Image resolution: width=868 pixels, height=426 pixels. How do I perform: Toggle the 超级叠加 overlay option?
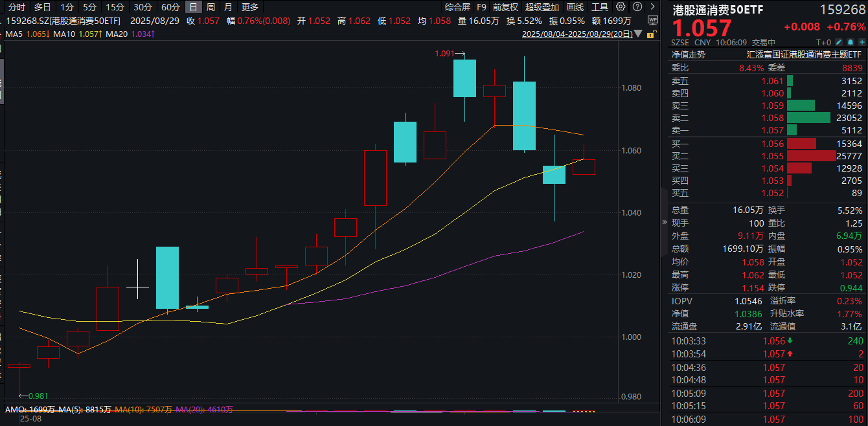click(542, 7)
